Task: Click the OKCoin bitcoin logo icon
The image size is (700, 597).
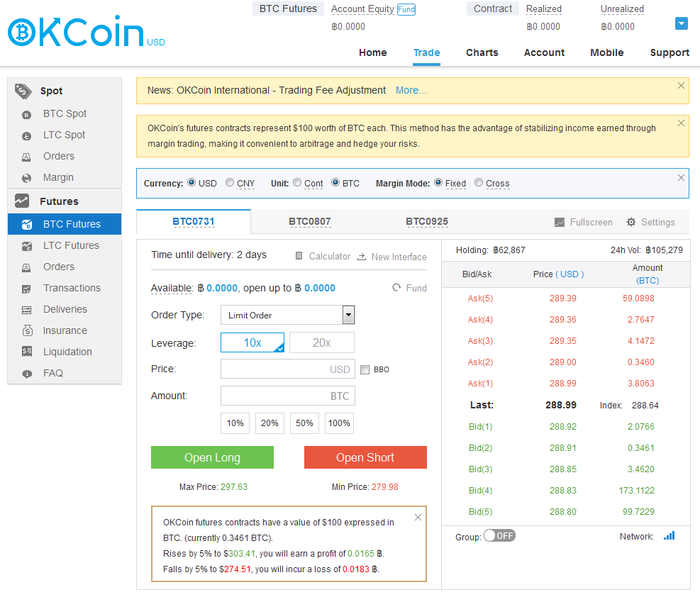Action: [21, 32]
